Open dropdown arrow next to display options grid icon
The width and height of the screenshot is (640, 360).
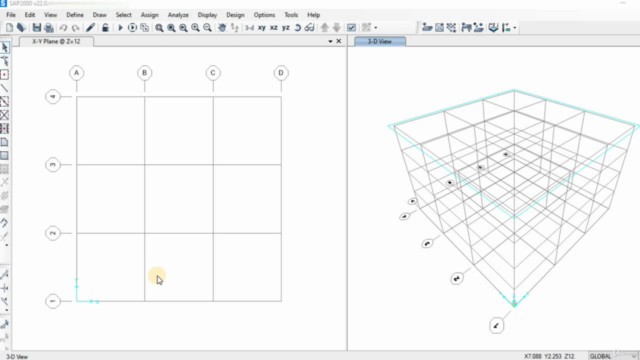point(376,28)
